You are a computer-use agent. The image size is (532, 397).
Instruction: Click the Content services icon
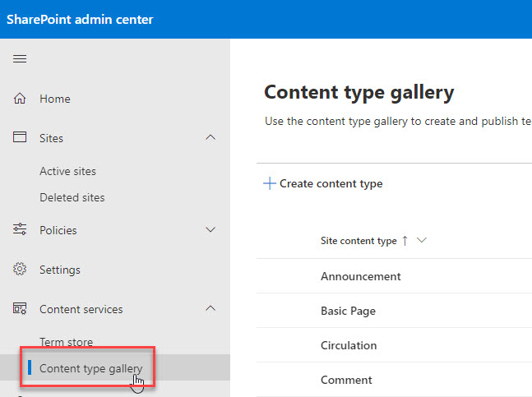pos(20,308)
